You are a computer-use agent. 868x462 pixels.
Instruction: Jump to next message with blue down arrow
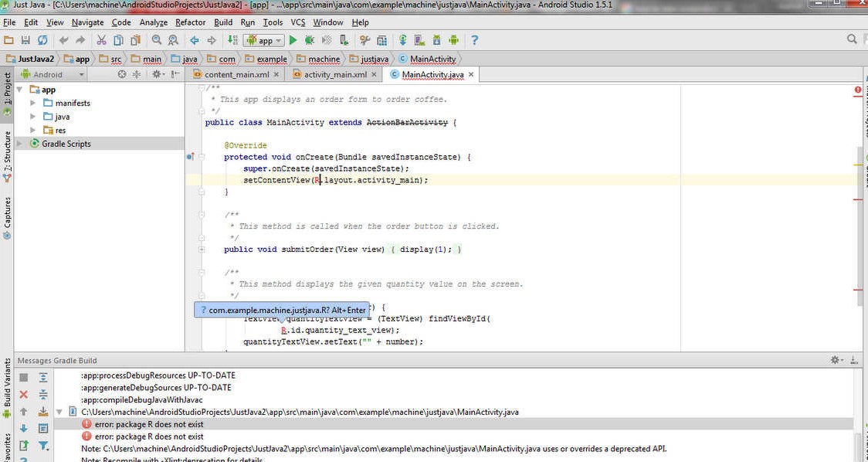pos(23,428)
